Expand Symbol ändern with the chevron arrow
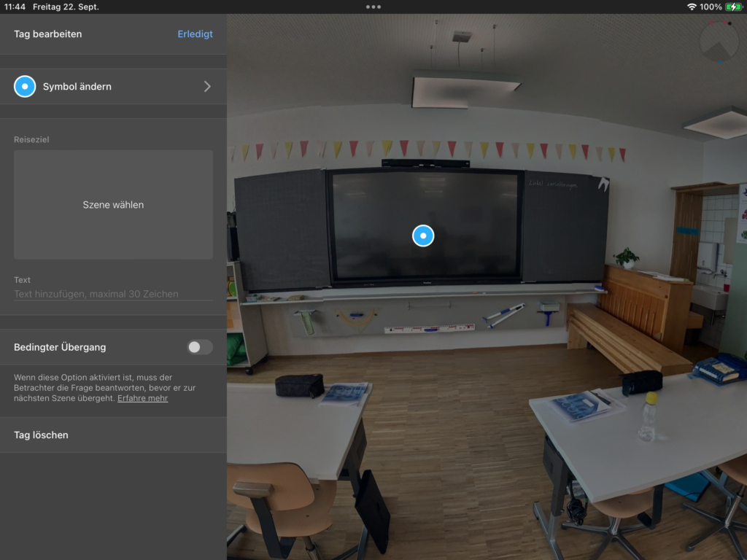 pos(207,87)
